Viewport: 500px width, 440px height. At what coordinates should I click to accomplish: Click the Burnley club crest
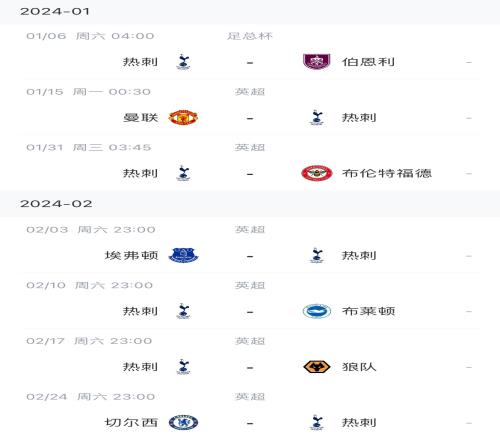tap(316, 62)
